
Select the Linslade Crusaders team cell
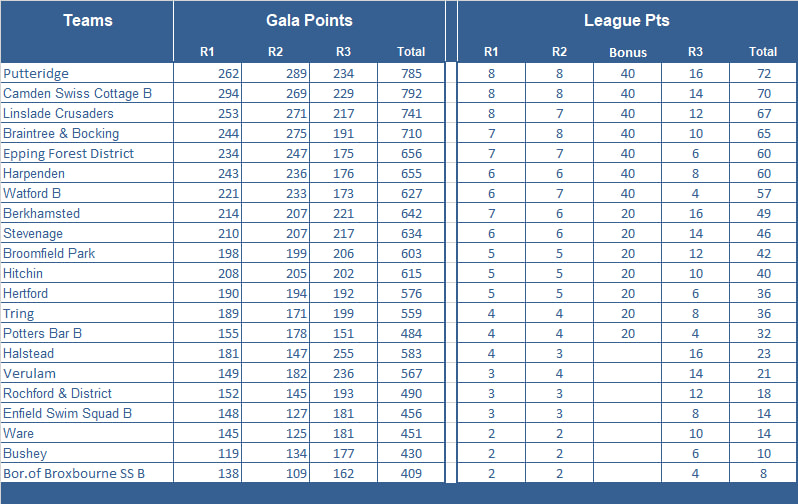point(87,114)
